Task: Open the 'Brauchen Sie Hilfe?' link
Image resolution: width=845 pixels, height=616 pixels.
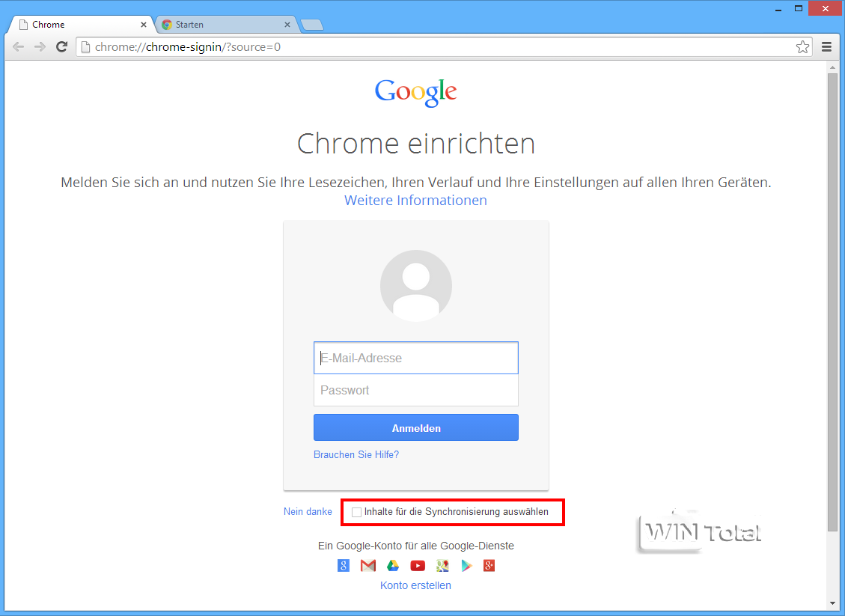Action: 356,454
